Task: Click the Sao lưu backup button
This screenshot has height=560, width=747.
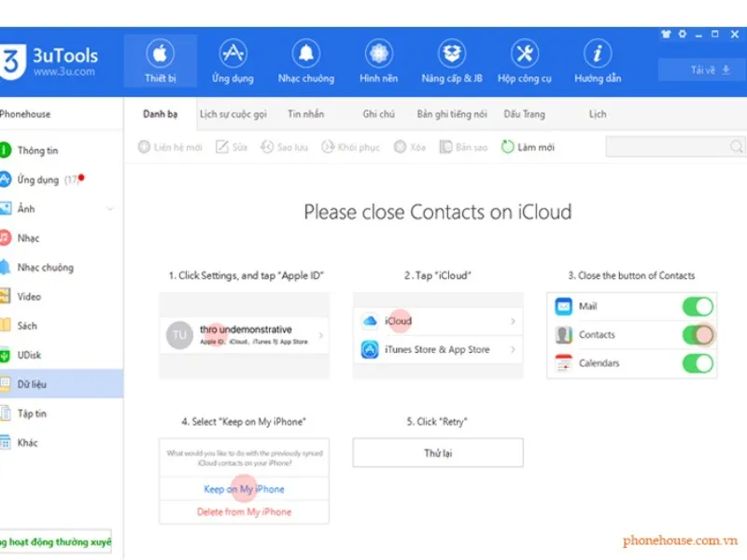Action: (x=284, y=147)
